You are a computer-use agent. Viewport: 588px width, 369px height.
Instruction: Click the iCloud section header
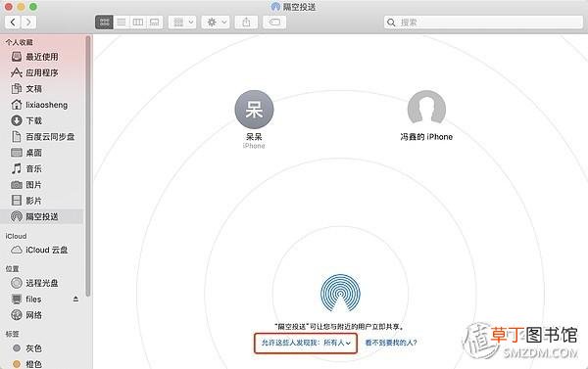click(x=16, y=236)
